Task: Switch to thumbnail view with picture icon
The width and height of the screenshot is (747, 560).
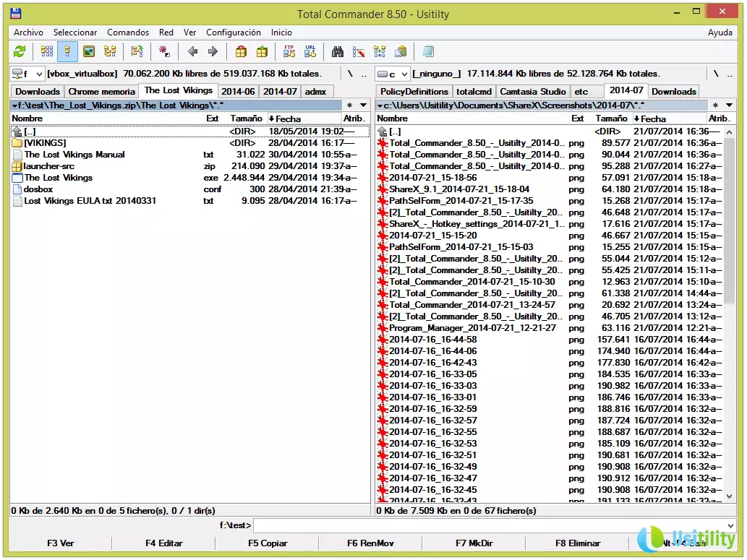Action: [88, 51]
